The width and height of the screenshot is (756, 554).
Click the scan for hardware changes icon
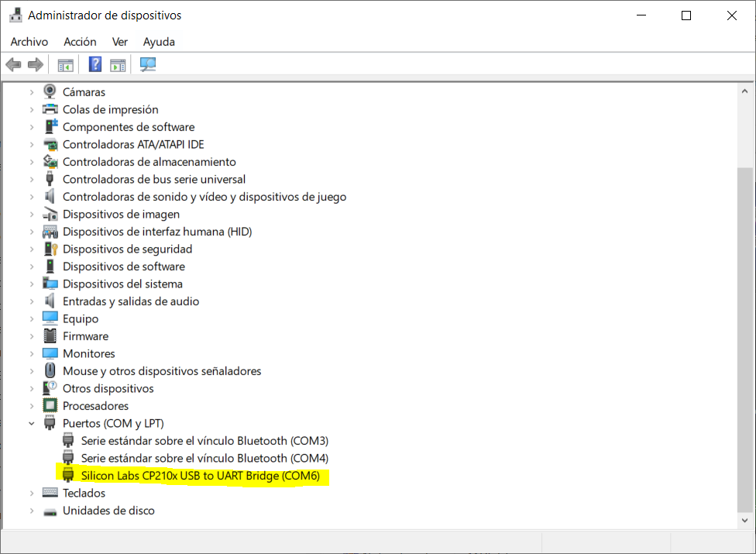point(148,64)
